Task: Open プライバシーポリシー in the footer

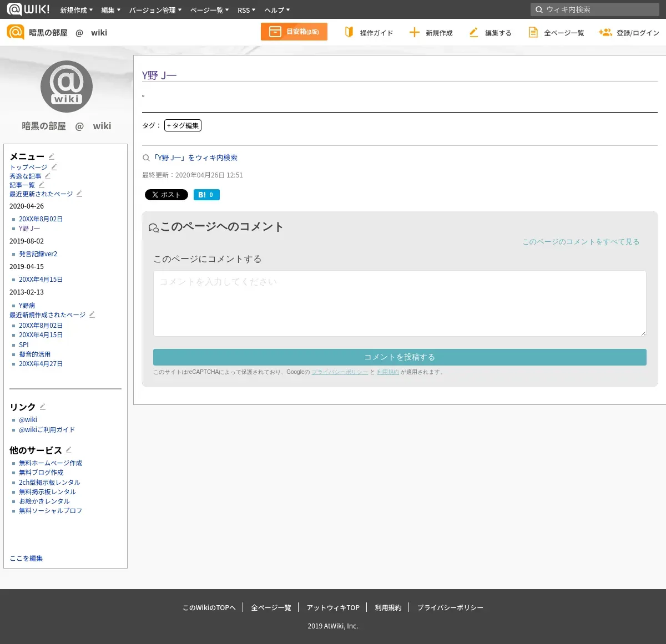Action: [450, 608]
